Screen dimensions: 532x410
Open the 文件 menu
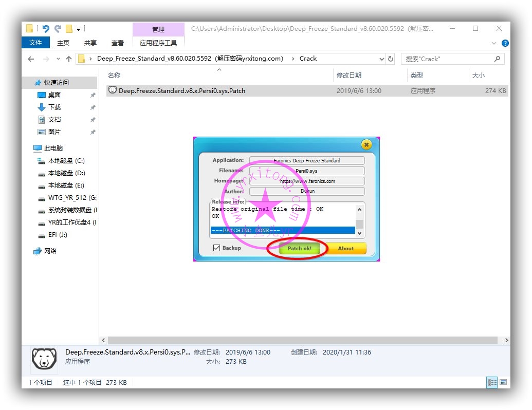(35, 43)
